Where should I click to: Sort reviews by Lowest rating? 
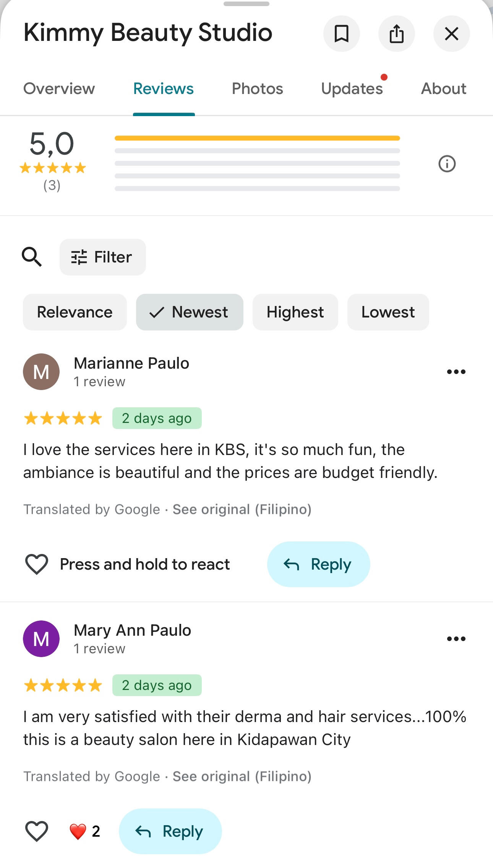coord(388,312)
